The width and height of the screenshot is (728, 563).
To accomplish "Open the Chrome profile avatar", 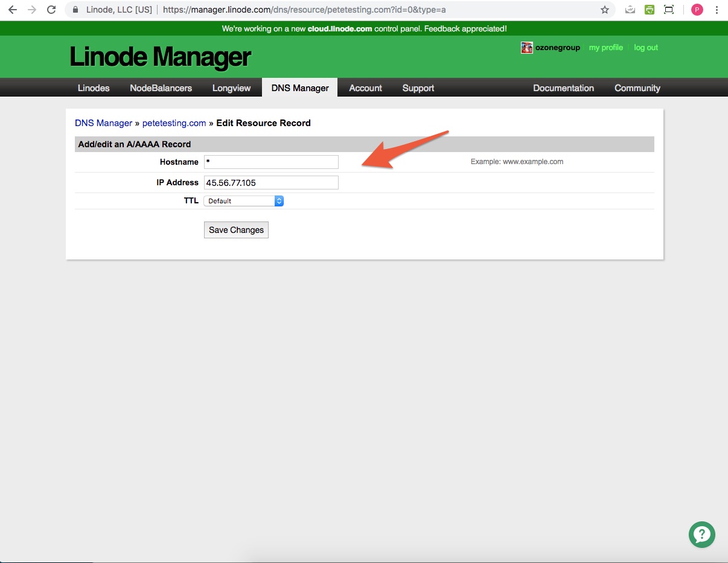I will (697, 10).
